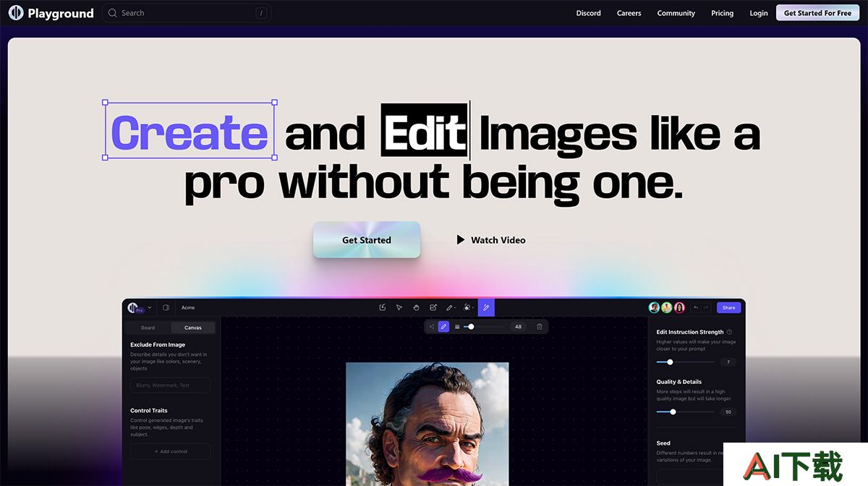Click the redo arrow next to Share
The height and width of the screenshot is (486, 868).
[x=706, y=307]
